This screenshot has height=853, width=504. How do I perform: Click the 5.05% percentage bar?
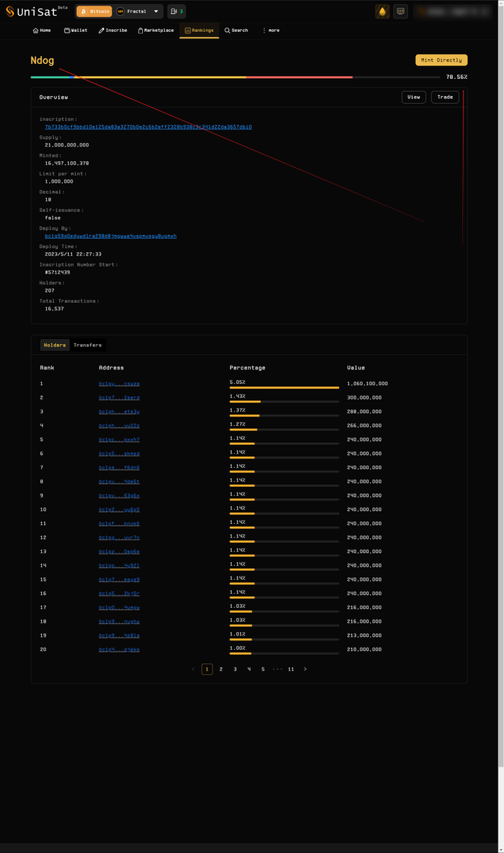(x=284, y=388)
